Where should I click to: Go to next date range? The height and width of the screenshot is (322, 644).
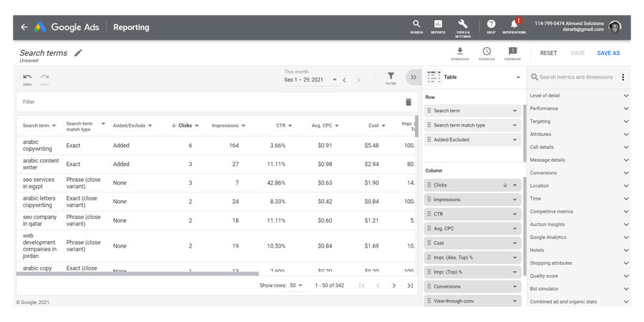(358, 80)
